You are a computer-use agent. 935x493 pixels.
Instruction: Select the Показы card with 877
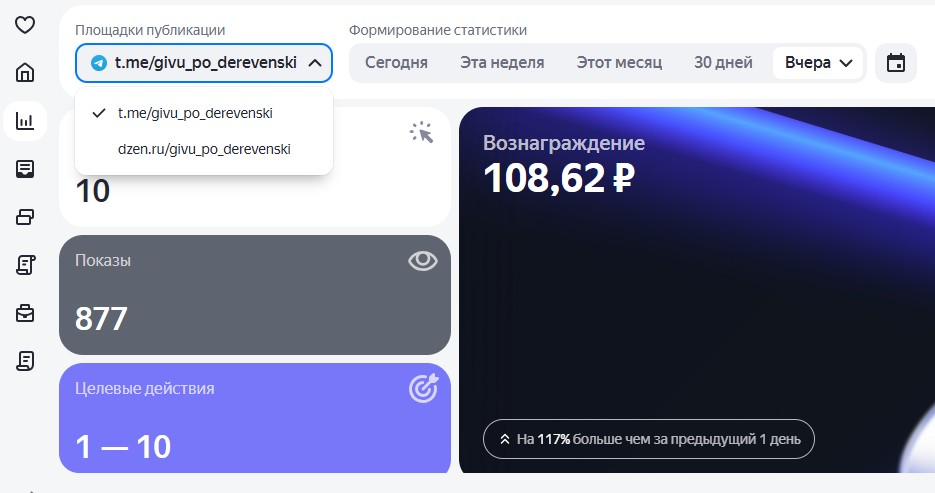tap(255, 294)
